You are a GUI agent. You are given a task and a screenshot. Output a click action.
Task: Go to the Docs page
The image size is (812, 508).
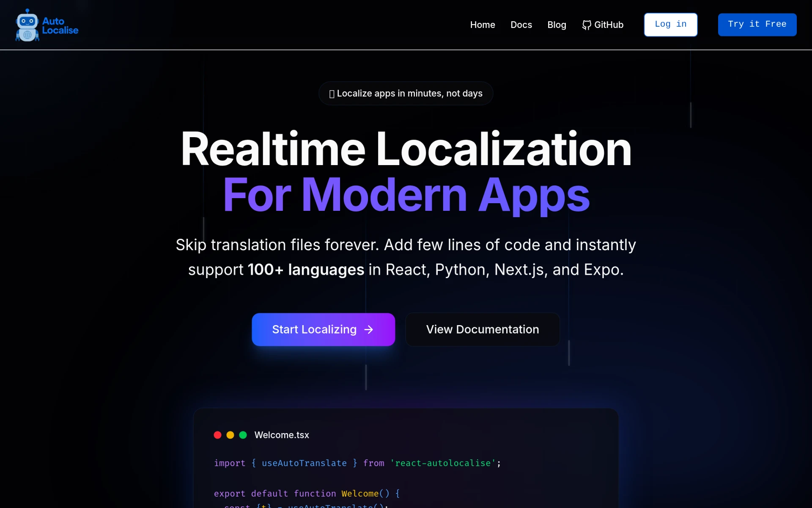tap(521, 25)
